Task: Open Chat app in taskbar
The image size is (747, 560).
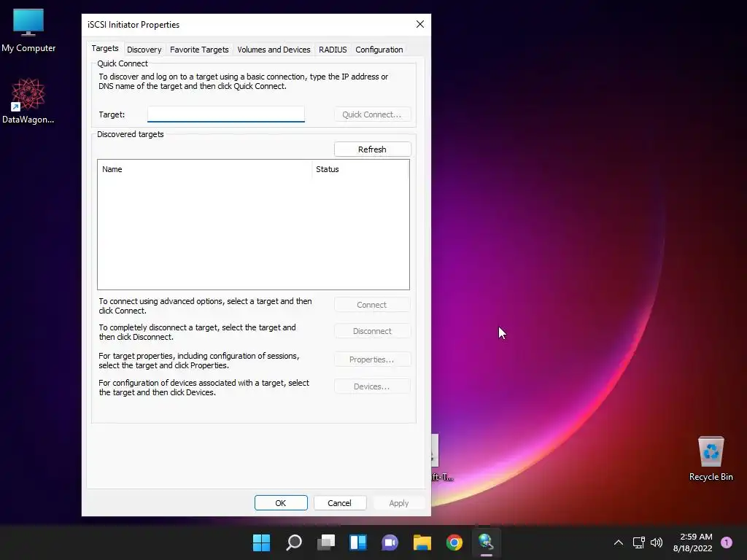Action: tap(390, 542)
